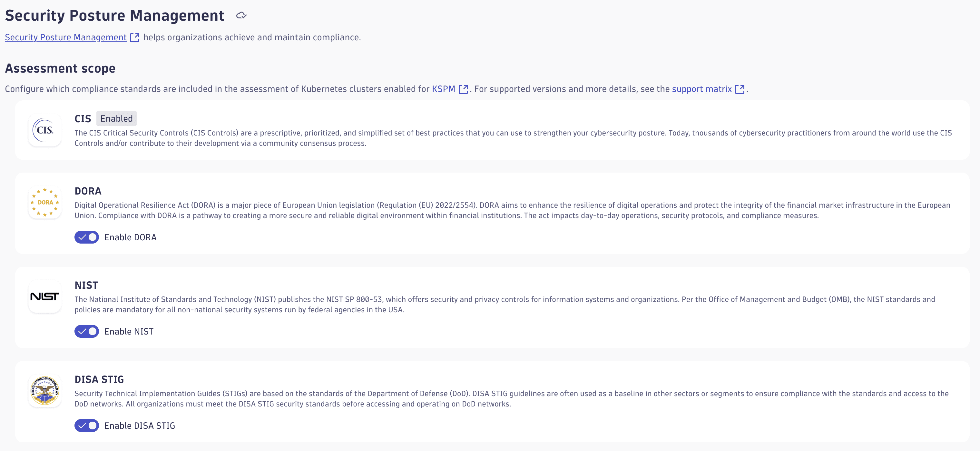The image size is (980, 451).
Task: Click external-link icon after Security Posture Management
Action: pos(135,37)
